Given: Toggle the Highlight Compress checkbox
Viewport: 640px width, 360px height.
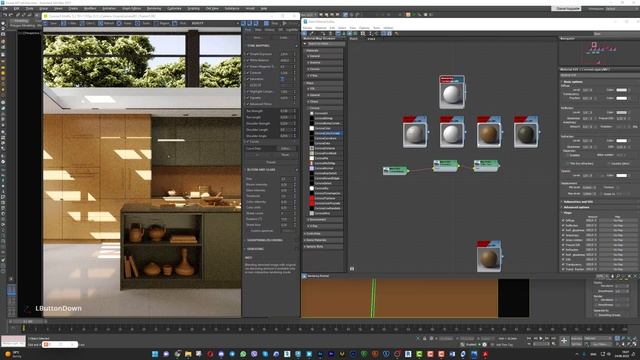Looking at the screenshot, I should [248, 91].
